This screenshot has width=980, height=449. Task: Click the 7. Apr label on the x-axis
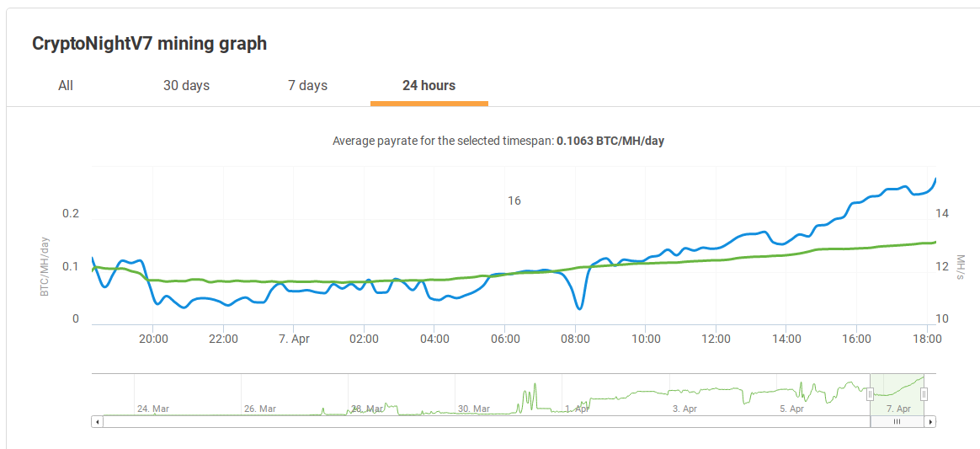point(294,339)
